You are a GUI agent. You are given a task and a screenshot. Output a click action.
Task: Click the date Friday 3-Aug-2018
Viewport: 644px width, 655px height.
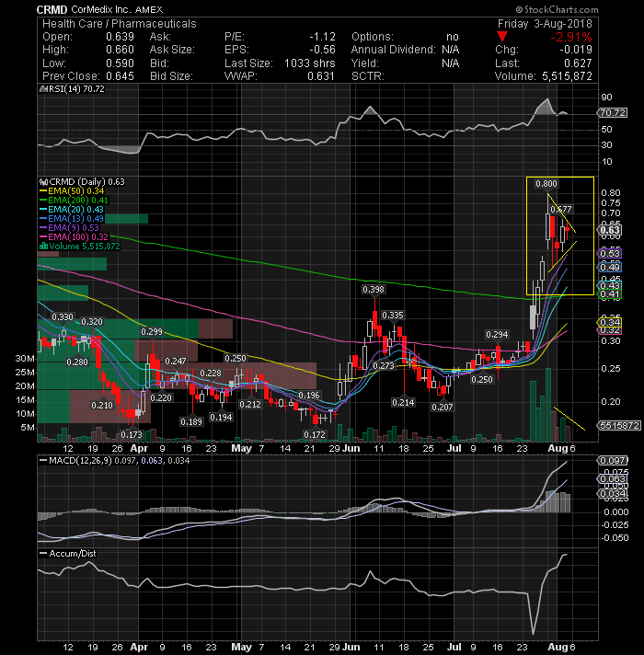click(545, 24)
